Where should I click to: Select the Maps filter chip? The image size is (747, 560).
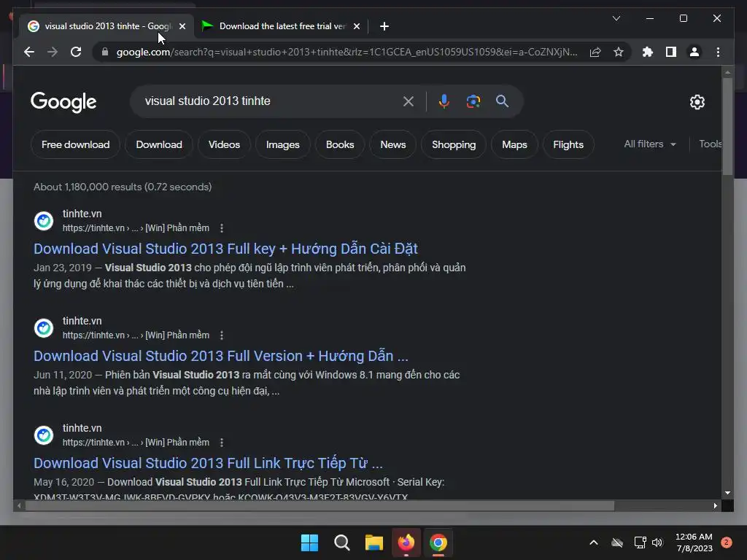pyautogui.click(x=514, y=144)
